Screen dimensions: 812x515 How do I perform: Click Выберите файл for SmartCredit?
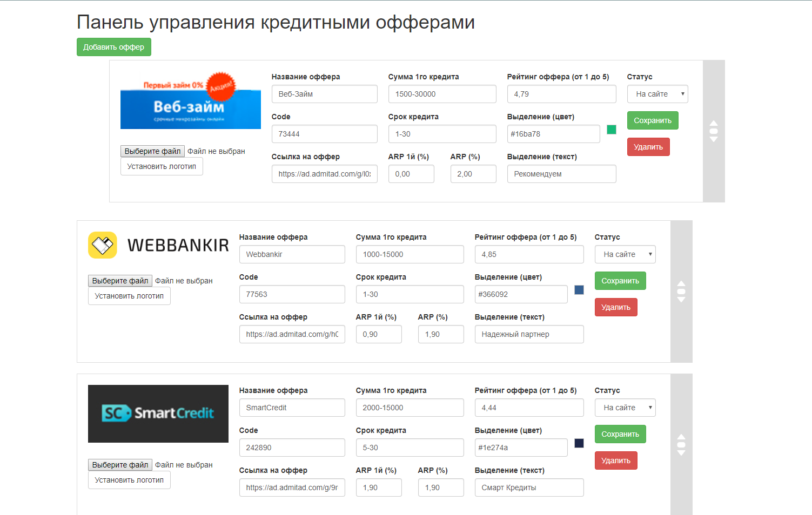(120, 464)
